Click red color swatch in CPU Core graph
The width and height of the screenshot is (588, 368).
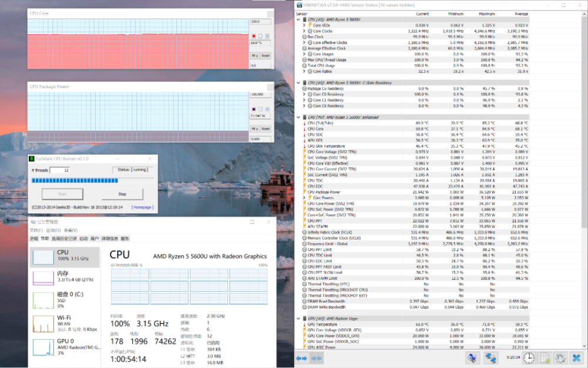[253, 36]
